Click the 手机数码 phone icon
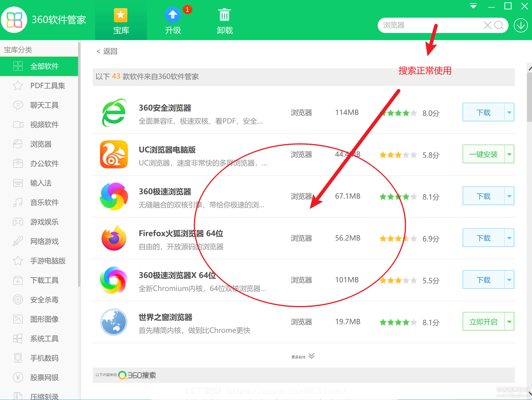Screen dimensions: 532x400 (x=18, y=358)
